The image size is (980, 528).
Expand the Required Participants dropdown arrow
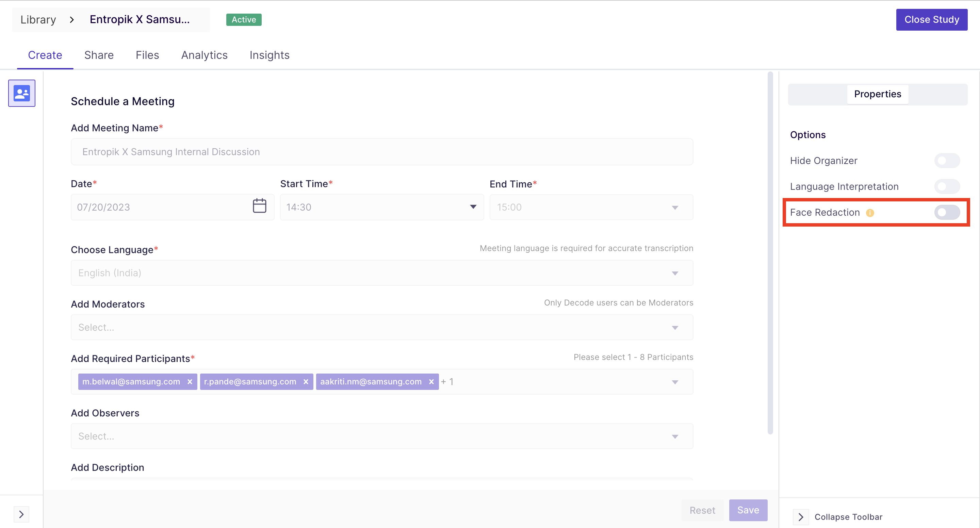pyautogui.click(x=675, y=382)
